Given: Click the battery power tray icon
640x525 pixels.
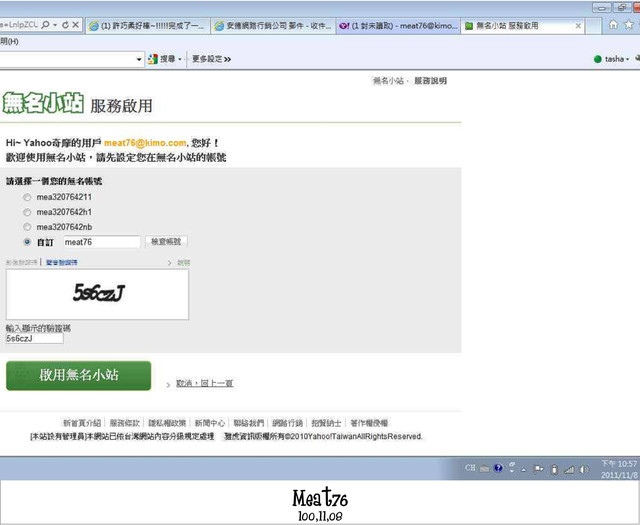Looking at the screenshot, I should click(x=554, y=469).
